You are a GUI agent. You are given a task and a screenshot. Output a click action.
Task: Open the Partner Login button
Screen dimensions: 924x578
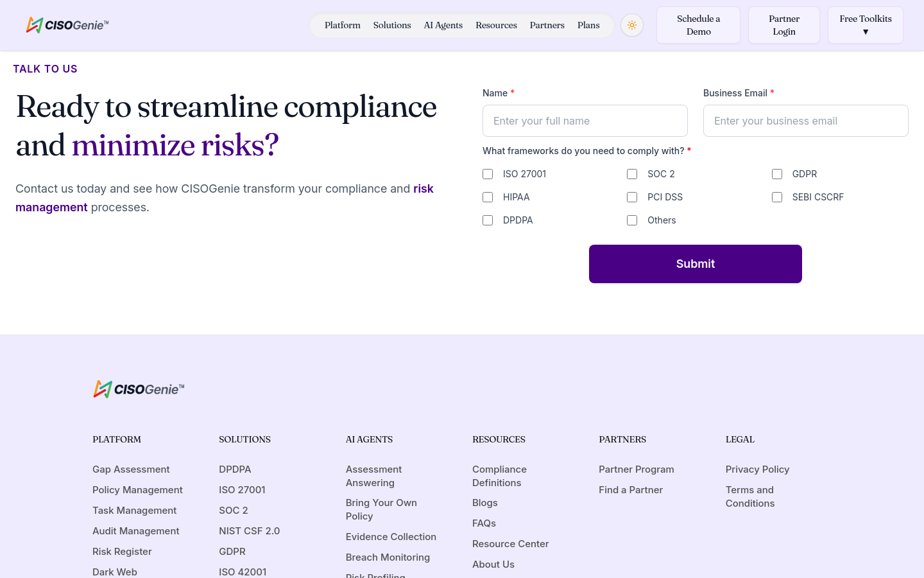[784, 25]
